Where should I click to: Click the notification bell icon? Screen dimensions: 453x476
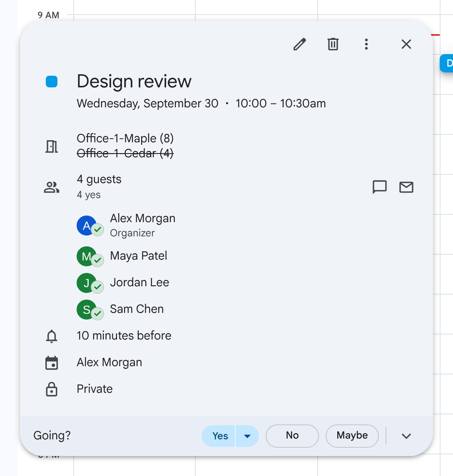[52, 336]
